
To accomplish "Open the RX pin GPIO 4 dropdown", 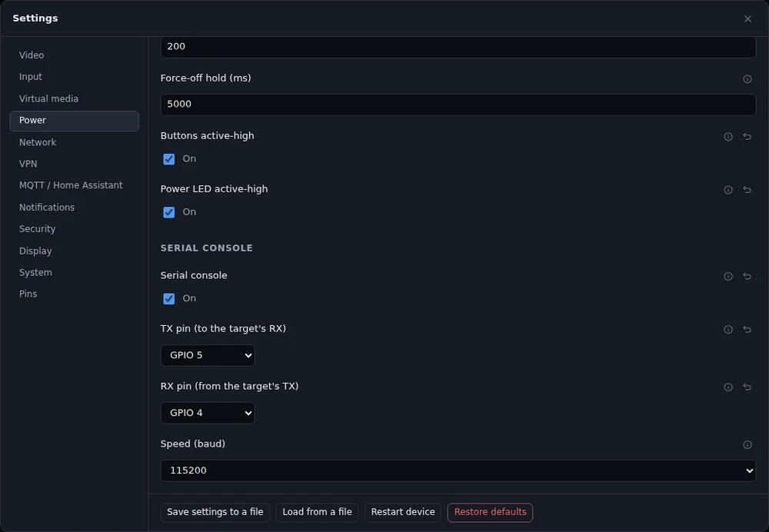I will 208,413.
